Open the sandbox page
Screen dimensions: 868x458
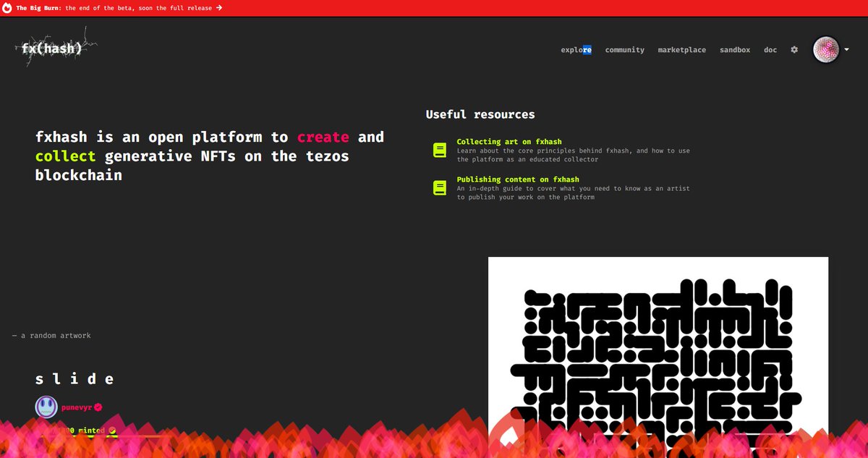coord(735,50)
